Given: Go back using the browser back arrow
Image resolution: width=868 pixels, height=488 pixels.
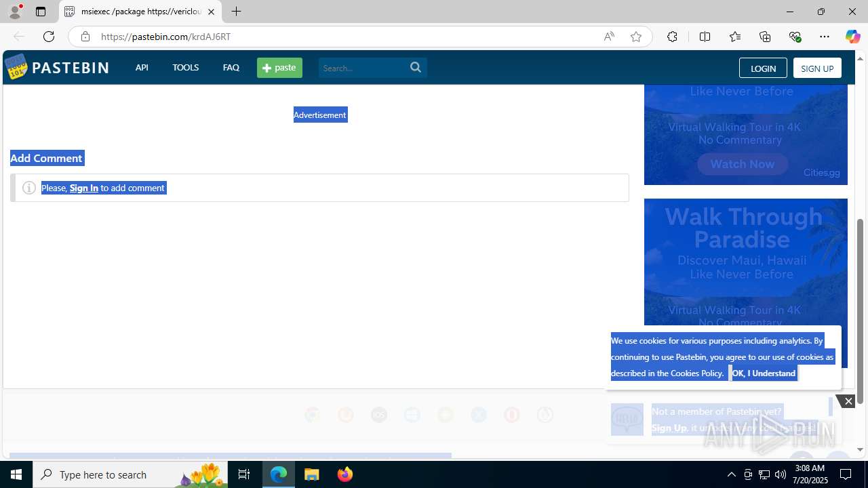Looking at the screenshot, I should pyautogui.click(x=18, y=37).
